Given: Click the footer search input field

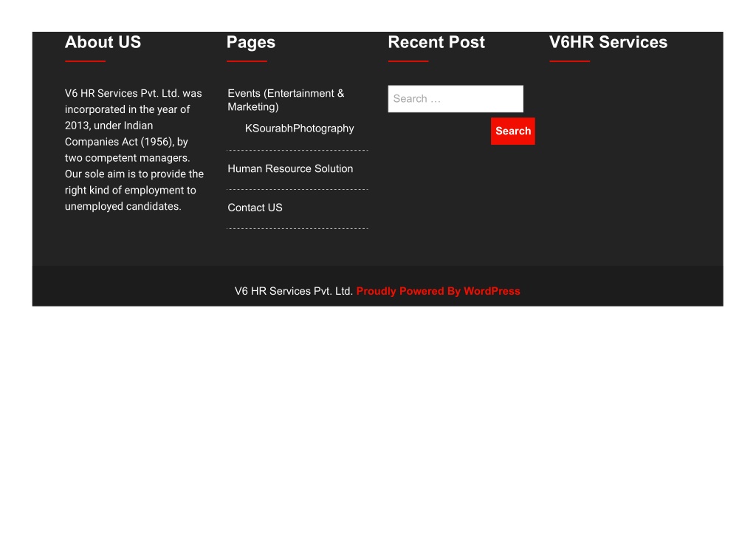Looking at the screenshot, I should [456, 99].
